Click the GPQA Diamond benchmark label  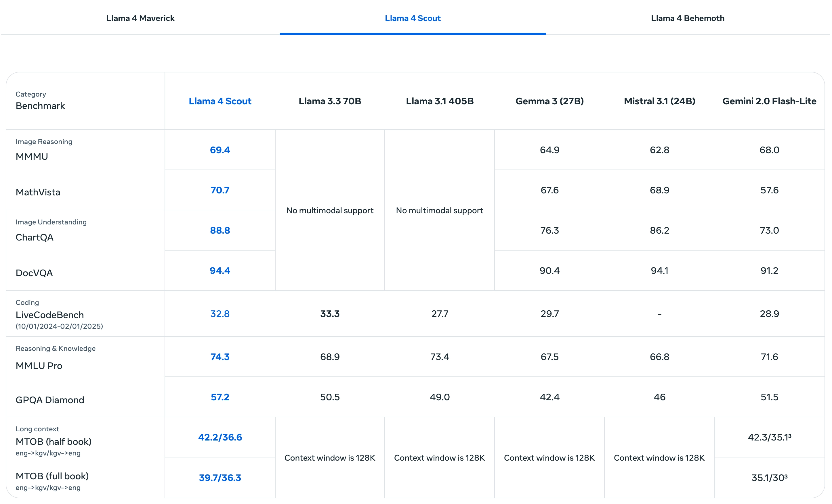(x=50, y=400)
